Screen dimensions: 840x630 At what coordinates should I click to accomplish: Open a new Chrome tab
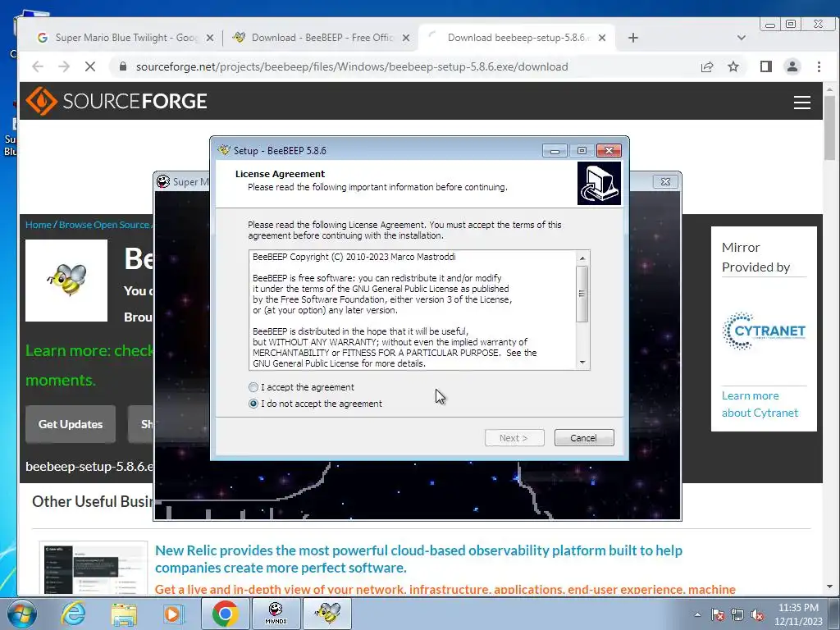click(633, 38)
